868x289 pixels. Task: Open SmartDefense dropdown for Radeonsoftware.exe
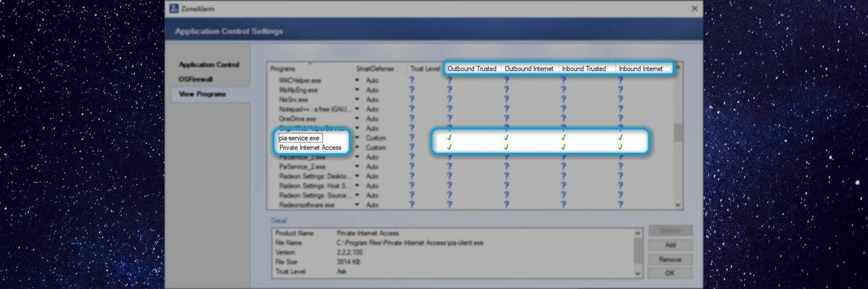[358, 205]
